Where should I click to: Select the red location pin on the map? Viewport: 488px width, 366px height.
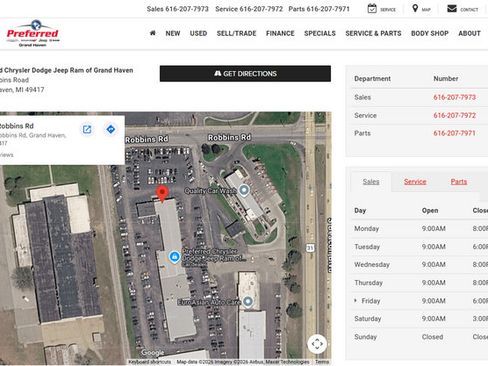[x=162, y=194]
